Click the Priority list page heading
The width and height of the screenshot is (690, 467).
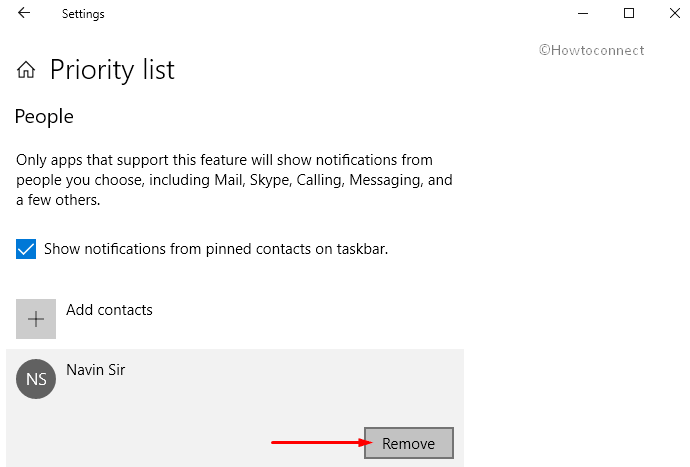[x=112, y=70]
